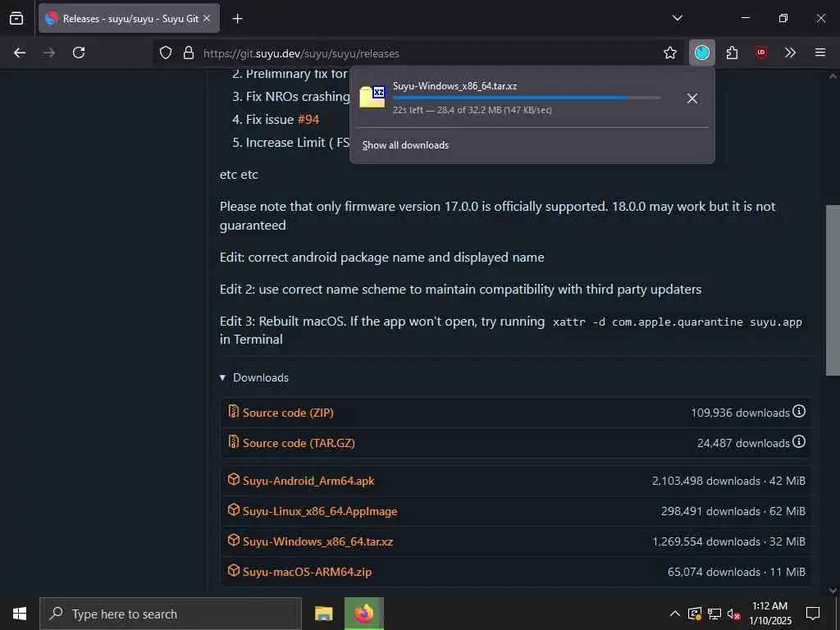Viewport: 840px width, 630px height.
Task: Click the page vertical scrollbar thumb
Action: [x=833, y=290]
